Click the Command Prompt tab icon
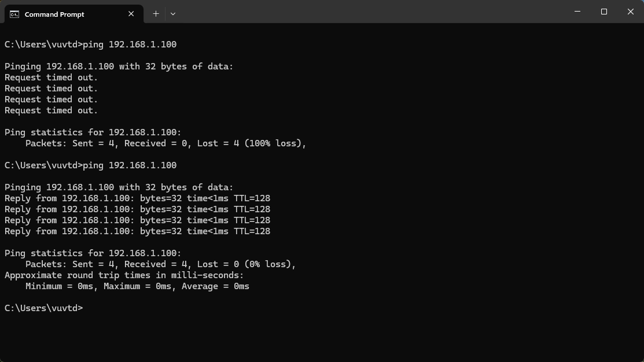This screenshot has height=362, width=644. 14,14
